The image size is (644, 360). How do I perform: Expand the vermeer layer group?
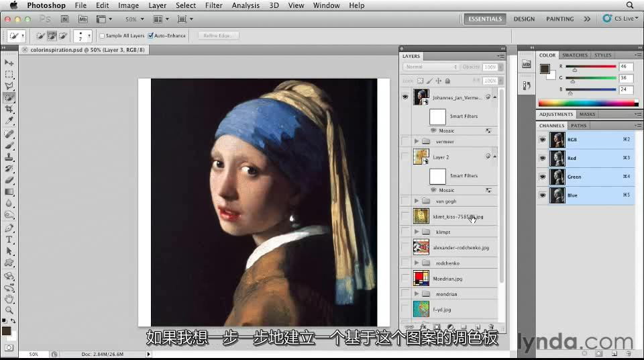tap(417, 142)
